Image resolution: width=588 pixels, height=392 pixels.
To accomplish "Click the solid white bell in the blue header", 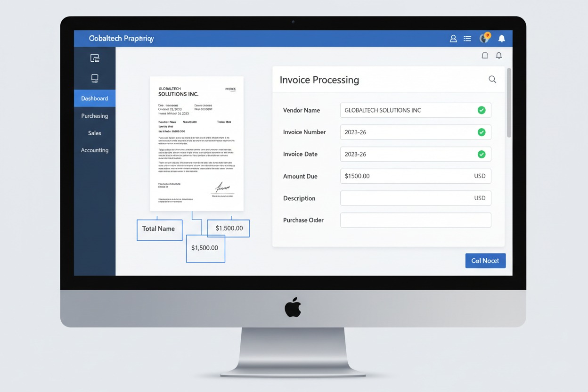I will pos(502,39).
